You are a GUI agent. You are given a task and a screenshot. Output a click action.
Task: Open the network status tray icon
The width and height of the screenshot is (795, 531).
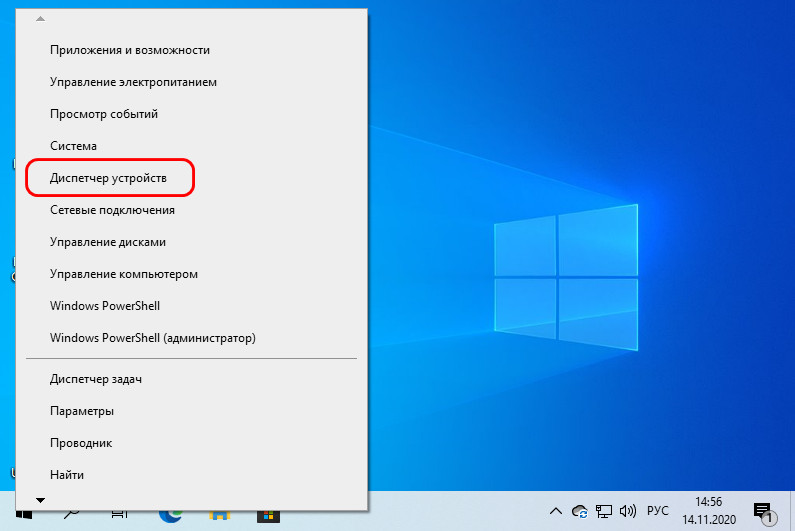click(x=603, y=511)
